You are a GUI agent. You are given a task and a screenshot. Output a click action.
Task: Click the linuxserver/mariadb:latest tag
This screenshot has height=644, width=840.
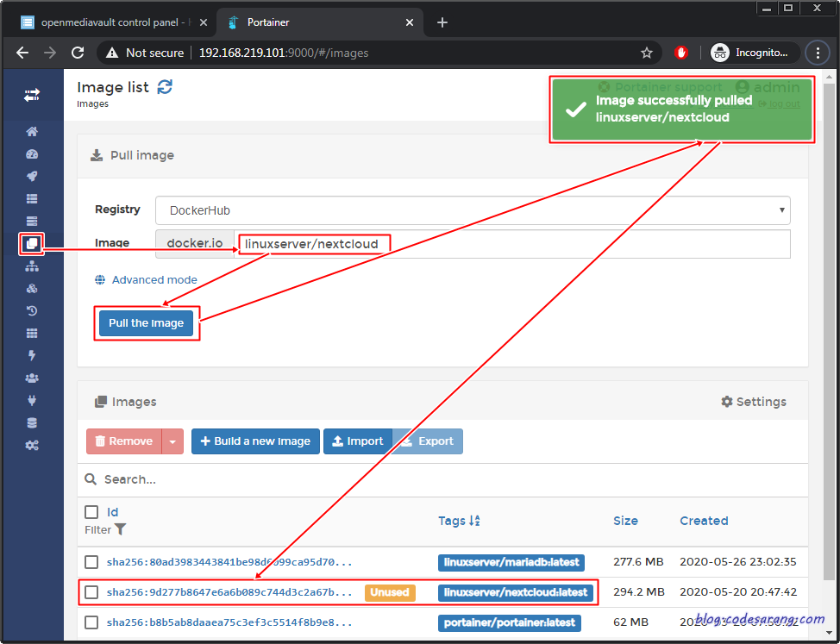click(511, 562)
